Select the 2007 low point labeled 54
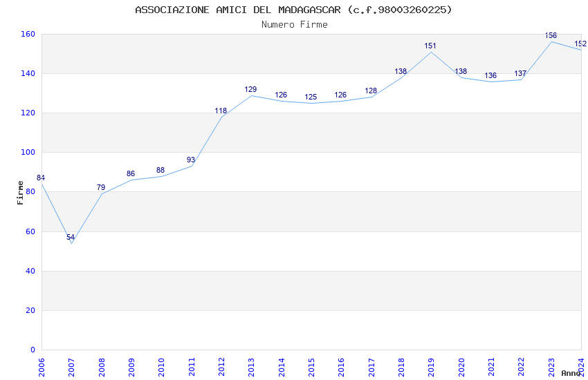The image size is (588, 380). coord(71,237)
